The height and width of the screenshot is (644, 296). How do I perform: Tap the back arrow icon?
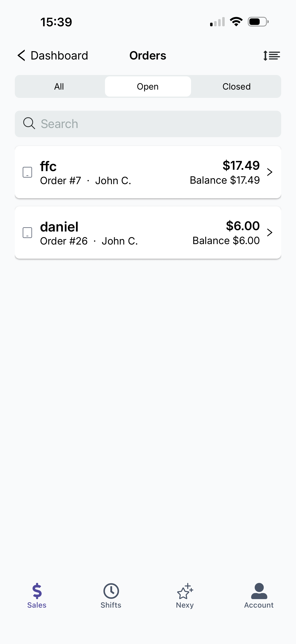22,55
